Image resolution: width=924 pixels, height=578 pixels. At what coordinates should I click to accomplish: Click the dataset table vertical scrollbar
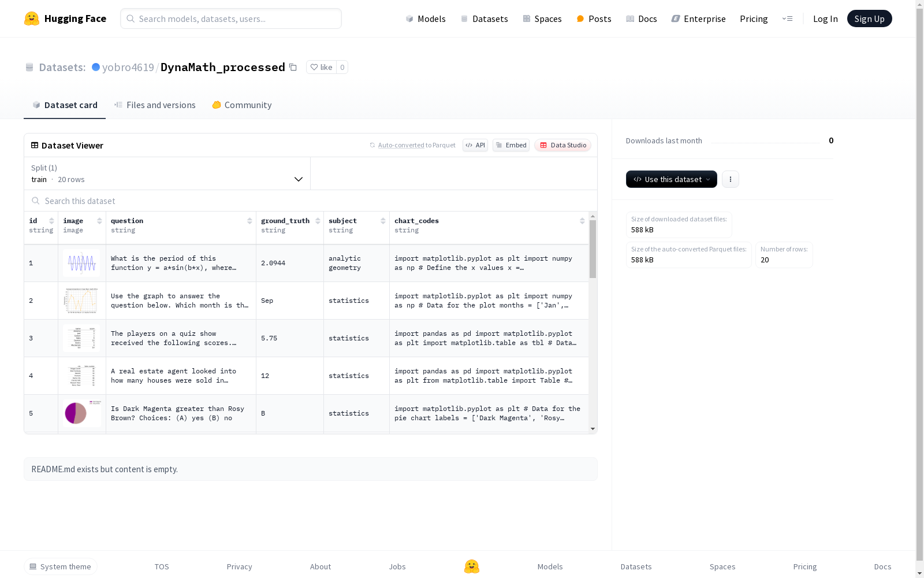[593, 249]
